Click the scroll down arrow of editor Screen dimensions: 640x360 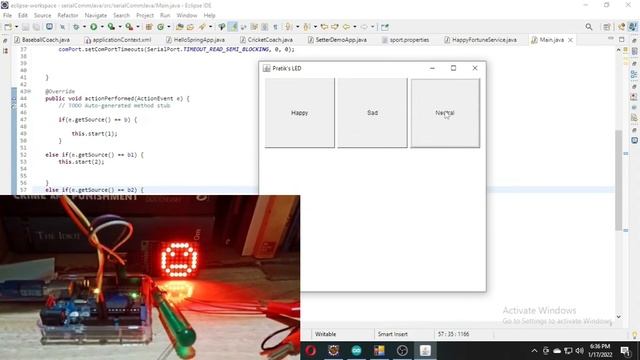[x=619, y=317]
